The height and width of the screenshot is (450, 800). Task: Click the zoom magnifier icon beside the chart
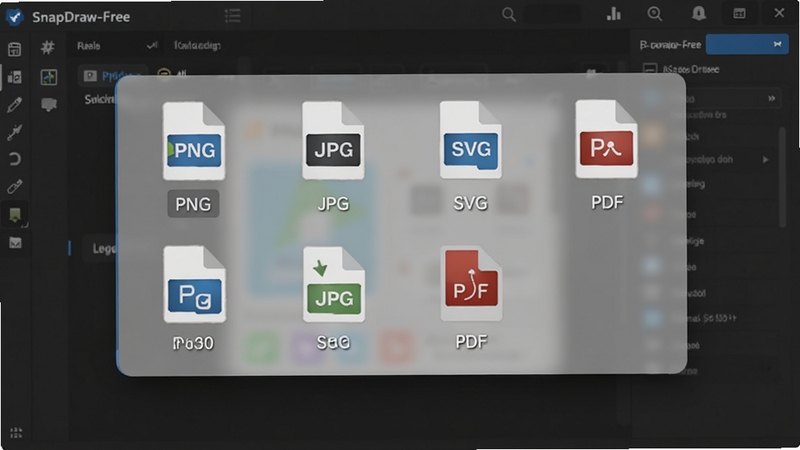coord(655,14)
